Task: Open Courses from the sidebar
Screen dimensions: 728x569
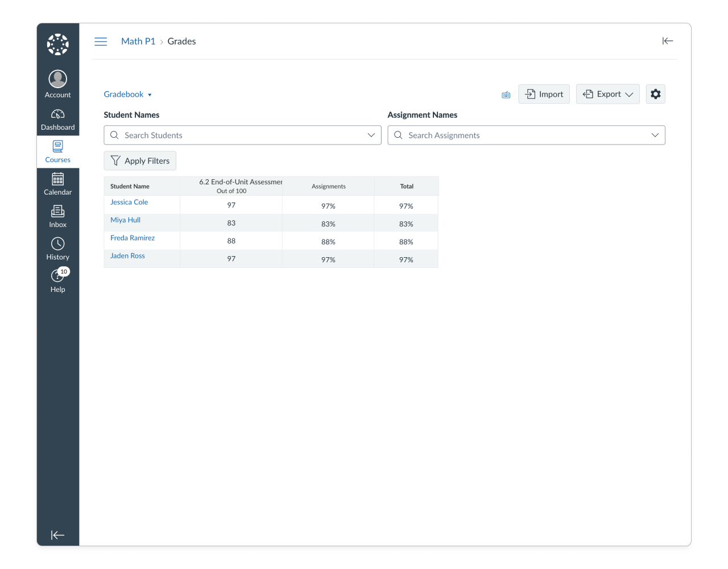Action: pyautogui.click(x=57, y=146)
